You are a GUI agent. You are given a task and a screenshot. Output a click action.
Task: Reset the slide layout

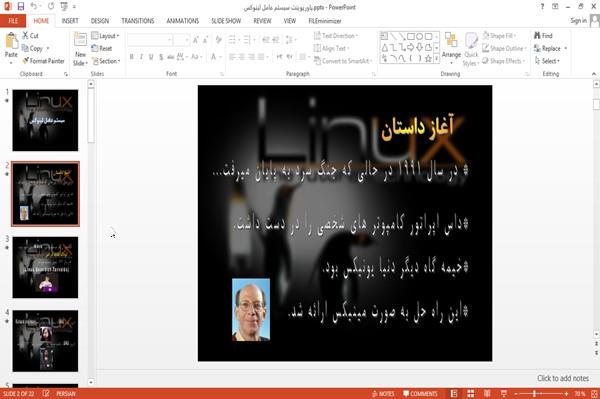point(102,48)
